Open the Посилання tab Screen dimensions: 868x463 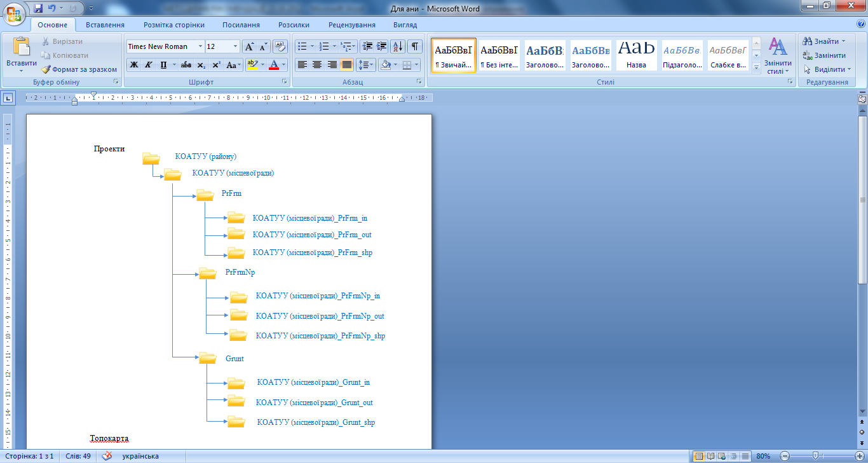(x=241, y=25)
